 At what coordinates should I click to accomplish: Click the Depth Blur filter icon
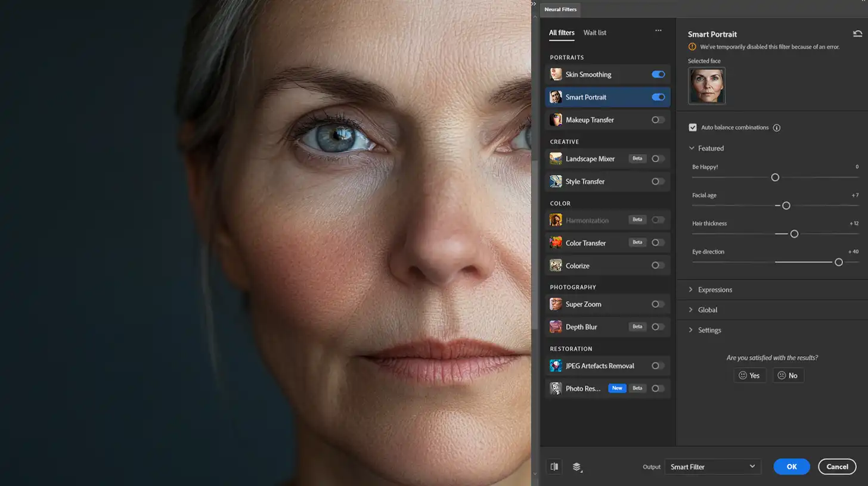556,327
